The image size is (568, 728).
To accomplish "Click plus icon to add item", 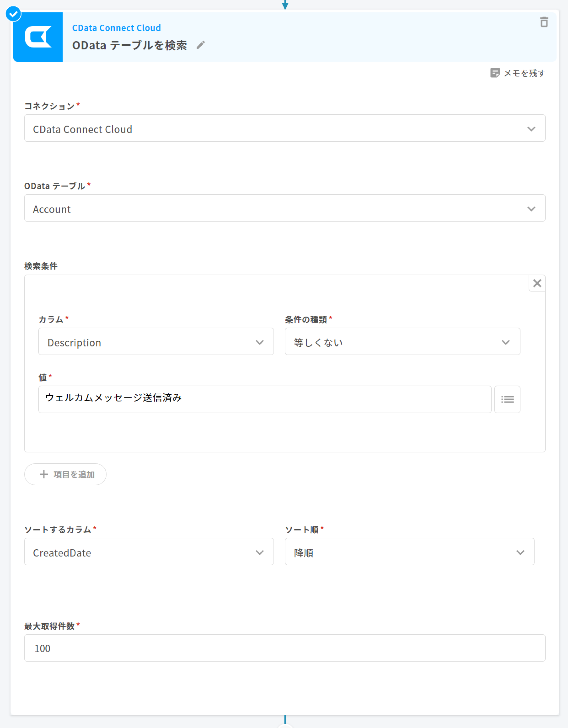I will 44,474.
